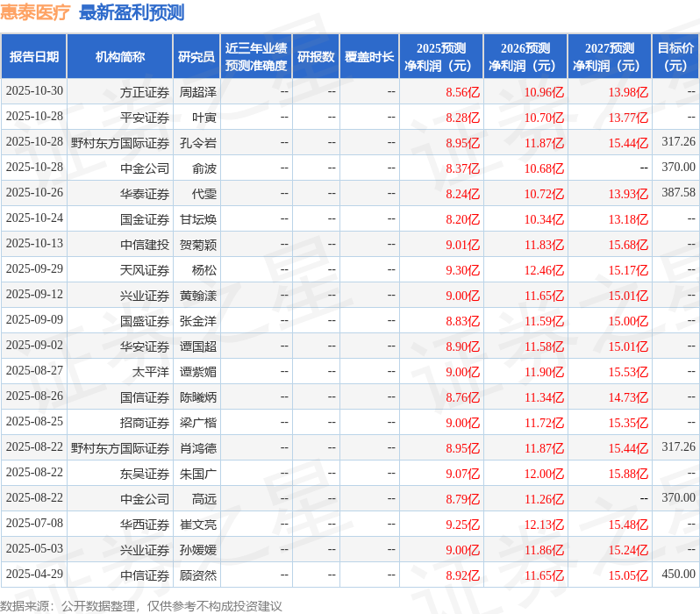The image size is (700, 614).
Task: Click the 8.37亿 profit value
Action: click(462, 168)
